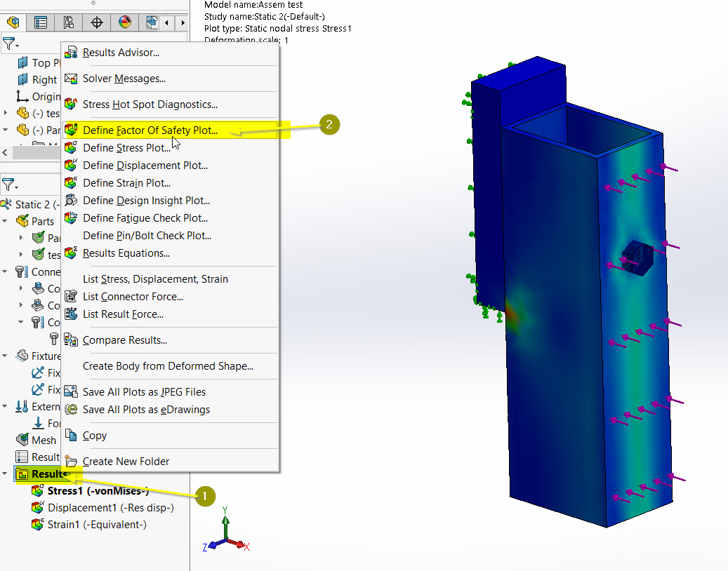Screen dimensions: 728x571
Task: Click the XYZ orientation triad
Action: 226,530
